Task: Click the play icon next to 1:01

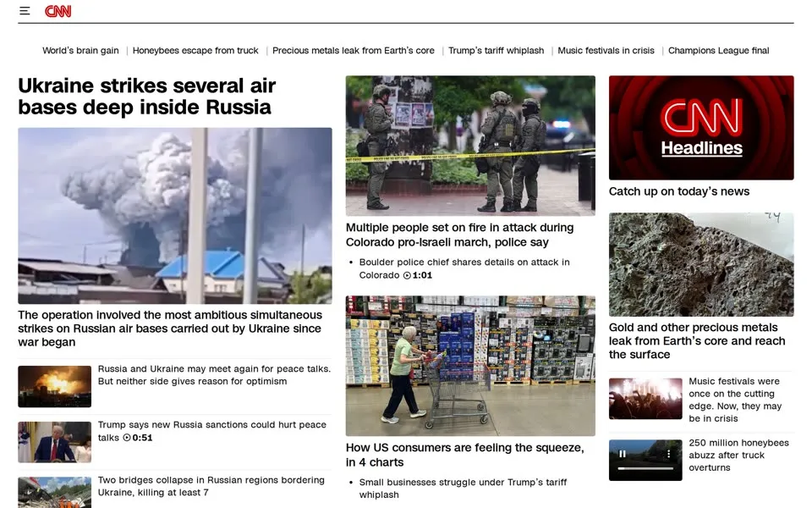Action: click(407, 276)
